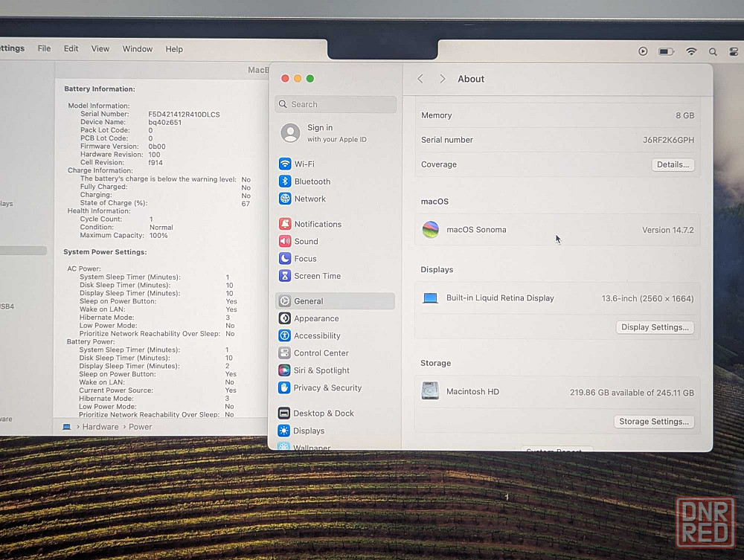
Task: Click the Settings search field
Action: pyautogui.click(x=336, y=104)
